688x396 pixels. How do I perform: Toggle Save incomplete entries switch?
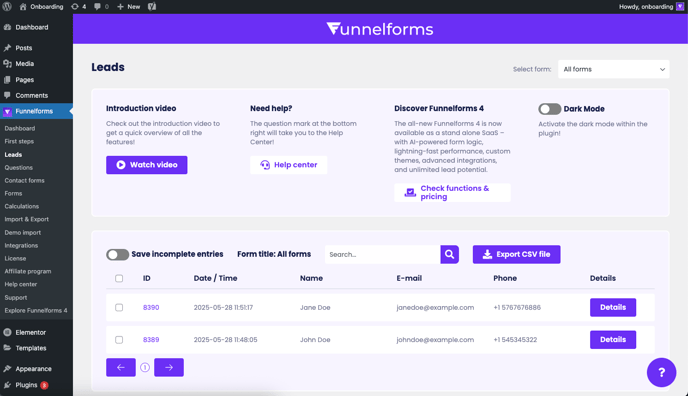click(x=117, y=254)
